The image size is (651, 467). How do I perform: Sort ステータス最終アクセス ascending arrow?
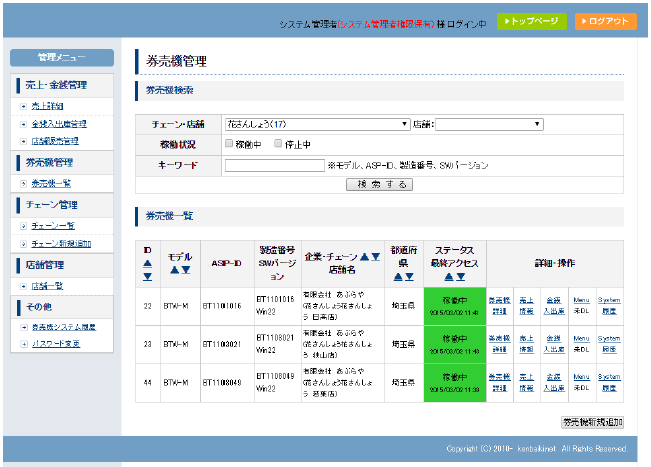point(448,277)
